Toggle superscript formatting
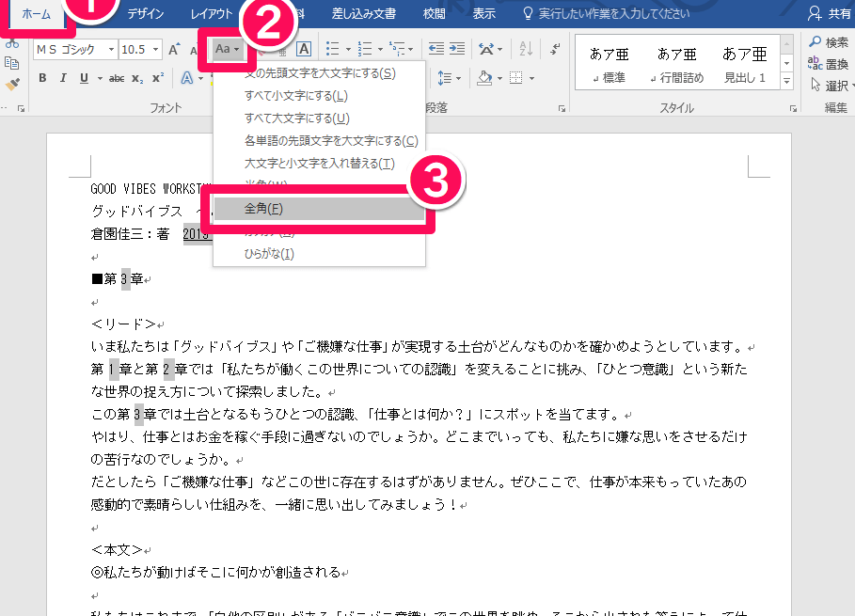The height and width of the screenshot is (616, 855). point(158,78)
